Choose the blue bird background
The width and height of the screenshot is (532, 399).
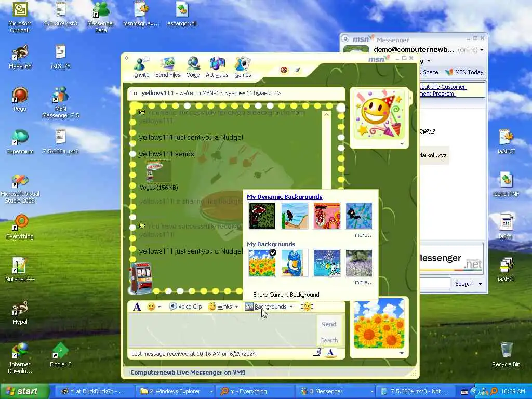[x=295, y=263]
